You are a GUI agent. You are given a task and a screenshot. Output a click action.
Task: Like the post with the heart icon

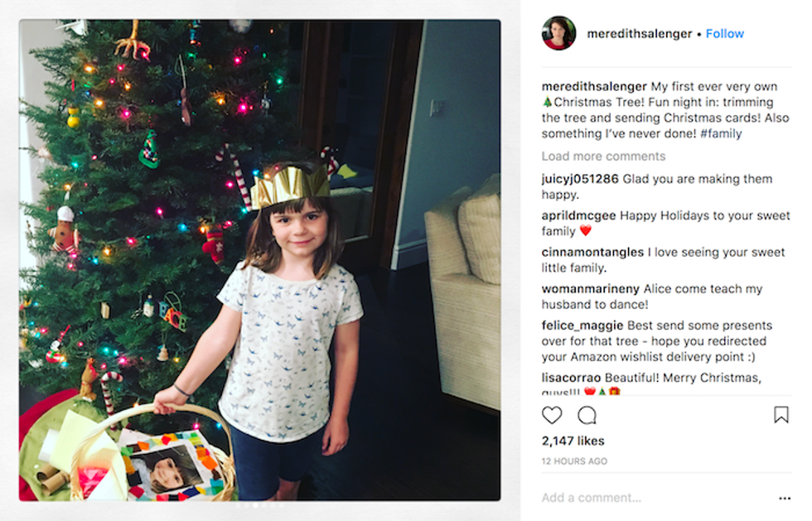click(552, 415)
